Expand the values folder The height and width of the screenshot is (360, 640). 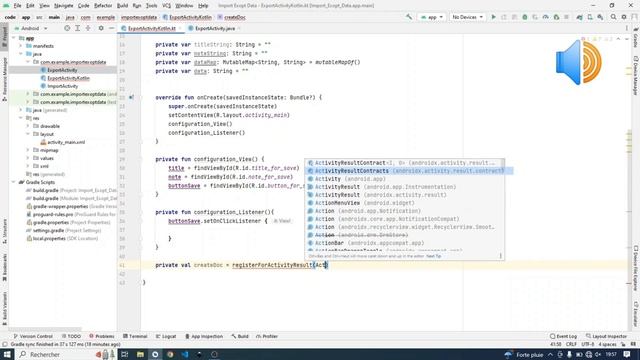click(28, 158)
